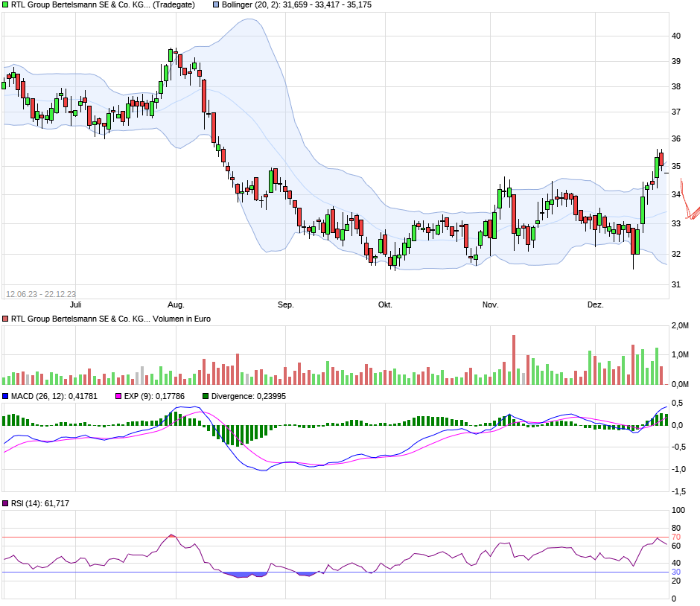Click the magenta EXP (9) legend square
The image size is (700, 606).
[118, 397]
